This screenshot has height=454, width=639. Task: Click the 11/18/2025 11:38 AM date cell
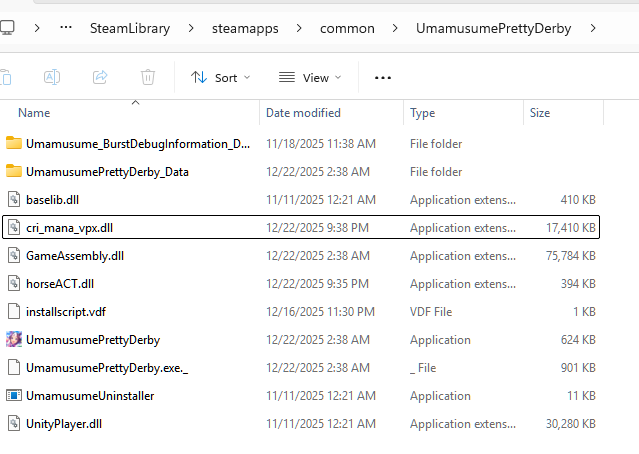(x=321, y=144)
